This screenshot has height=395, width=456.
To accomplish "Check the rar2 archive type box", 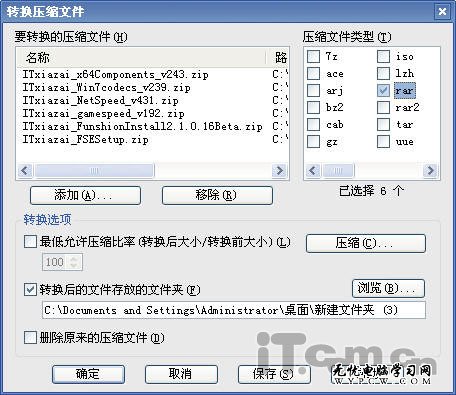I will point(383,107).
